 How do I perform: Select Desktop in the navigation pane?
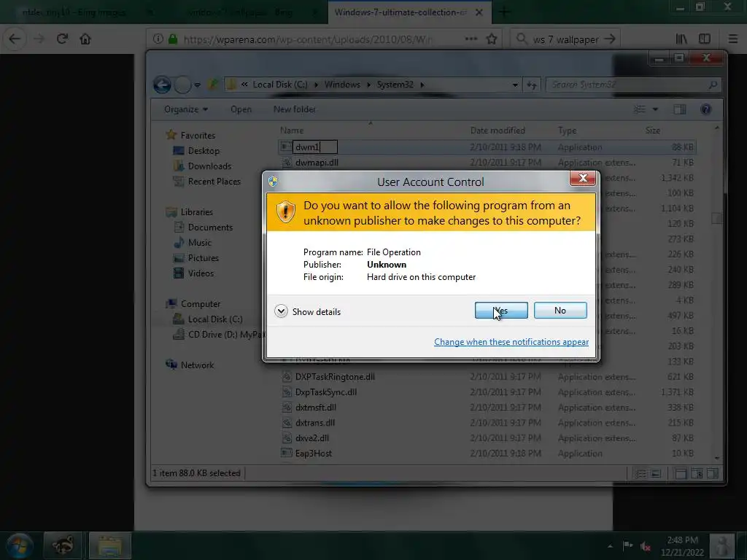(204, 151)
